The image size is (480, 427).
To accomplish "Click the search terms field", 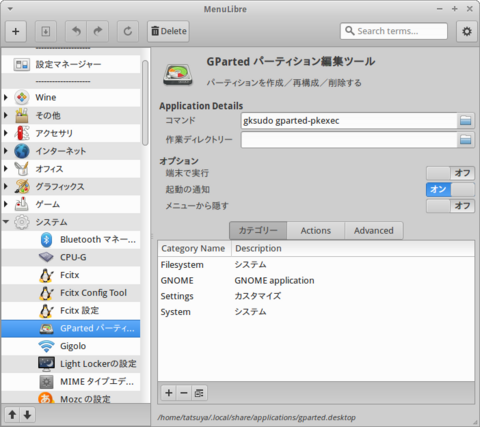I will pyautogui.click(x=394, y=31).
